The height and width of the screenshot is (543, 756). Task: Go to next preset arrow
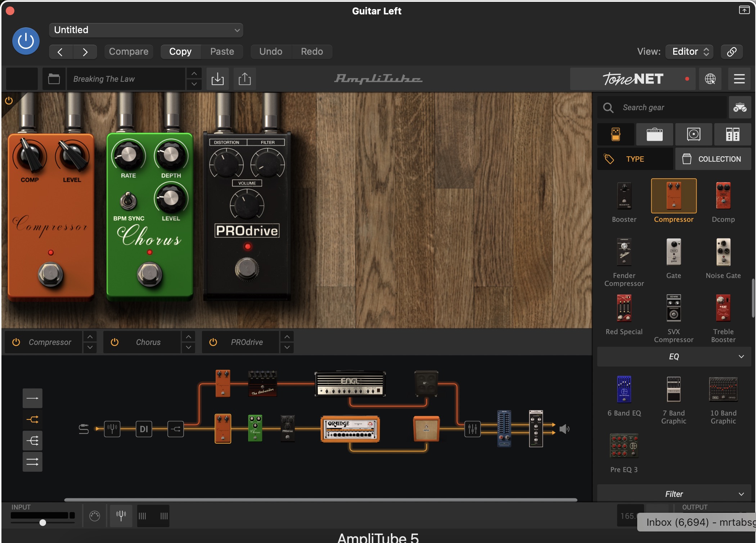tap(85, 52)
